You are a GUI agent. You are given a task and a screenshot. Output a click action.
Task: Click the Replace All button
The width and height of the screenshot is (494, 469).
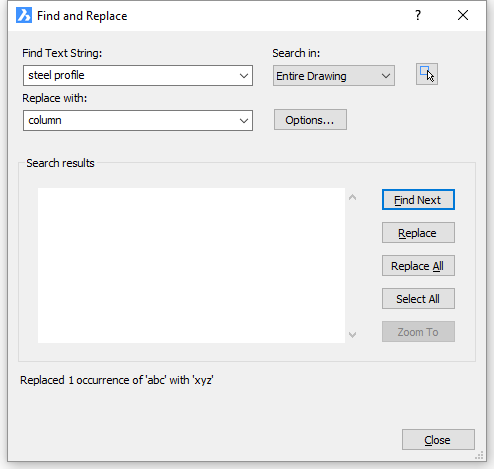pos(418,266)
